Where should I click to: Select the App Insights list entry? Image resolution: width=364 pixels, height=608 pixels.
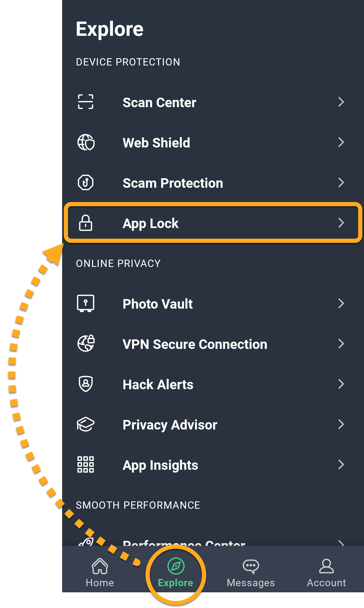pyautogui.click(x=160, y=465)
